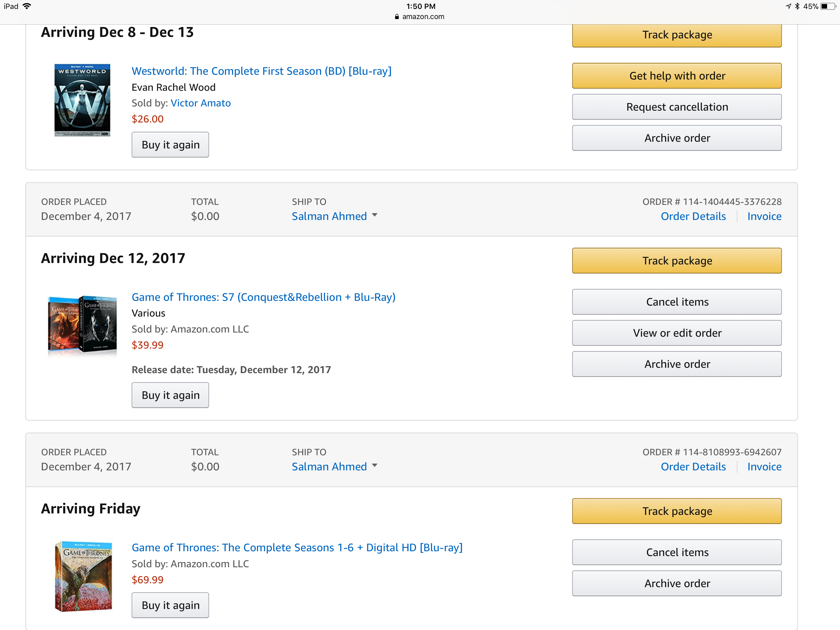840x630 pixels.
Task: Open the Westworld Blu-ray cover thumbnail
Action: (x=82, y=100)
